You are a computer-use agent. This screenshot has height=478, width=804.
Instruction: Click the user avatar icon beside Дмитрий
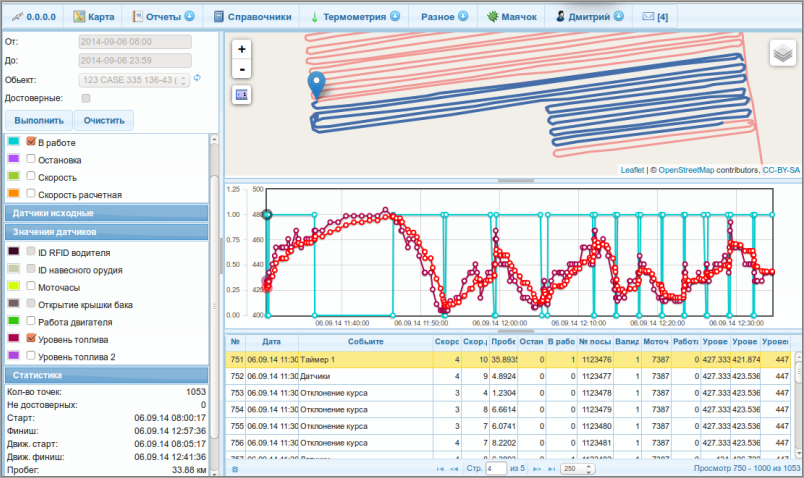click(560, 16)
